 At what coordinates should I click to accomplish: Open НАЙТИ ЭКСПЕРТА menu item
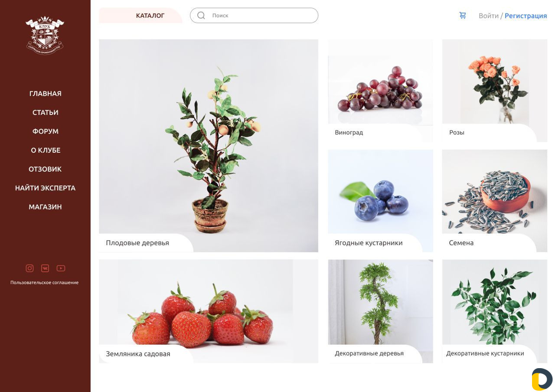[45, 188]
